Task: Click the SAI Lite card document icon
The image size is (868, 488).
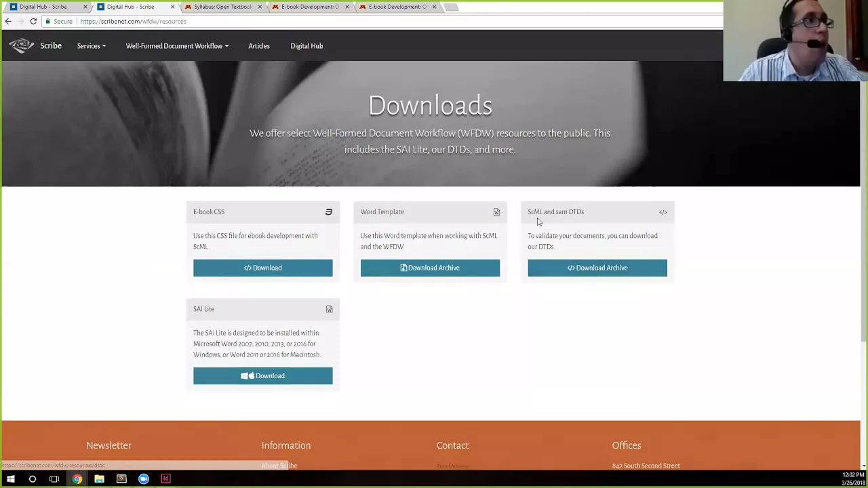Action: (x=329, y=309)
